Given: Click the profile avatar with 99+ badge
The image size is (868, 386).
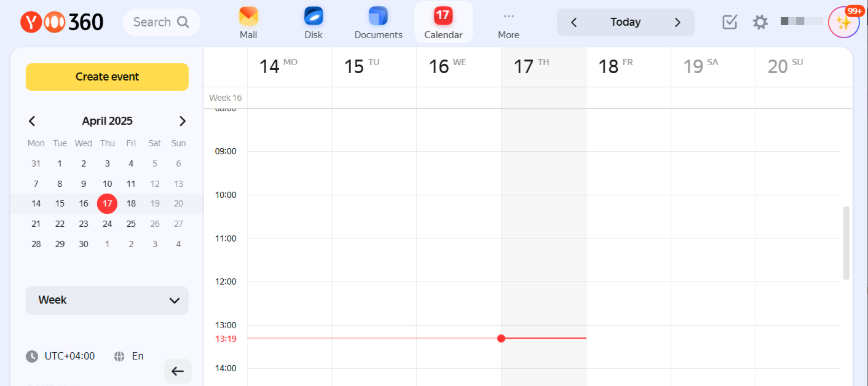Looking at the screenshot, I should click(x=843, y=23).
